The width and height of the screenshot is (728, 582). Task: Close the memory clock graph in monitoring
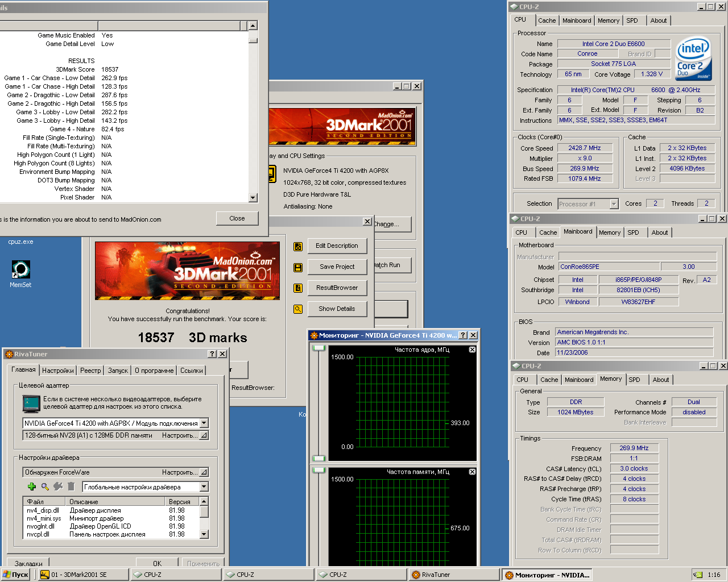point(472,472)
